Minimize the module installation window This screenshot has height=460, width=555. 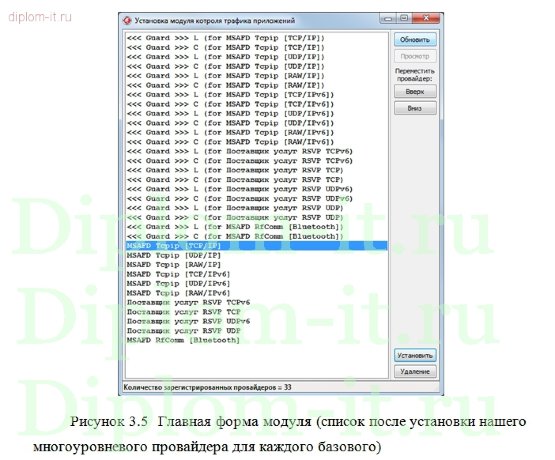pyautogui.click(x=388, y=18)
